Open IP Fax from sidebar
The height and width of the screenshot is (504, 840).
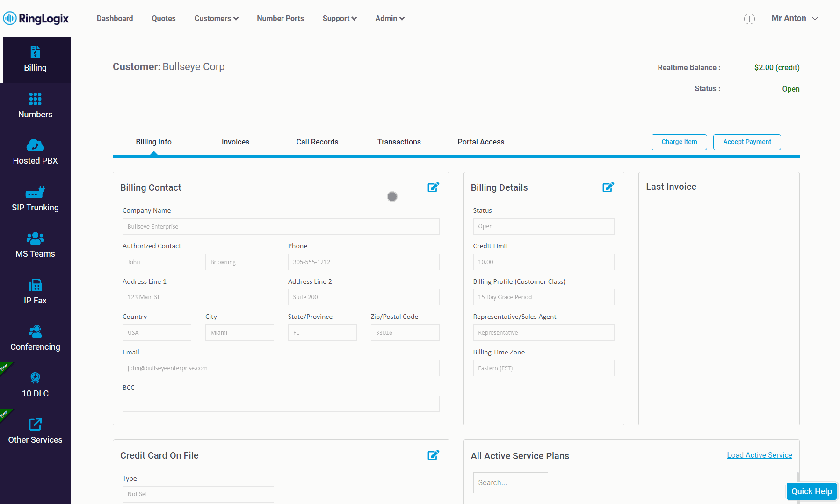[36, 292]
